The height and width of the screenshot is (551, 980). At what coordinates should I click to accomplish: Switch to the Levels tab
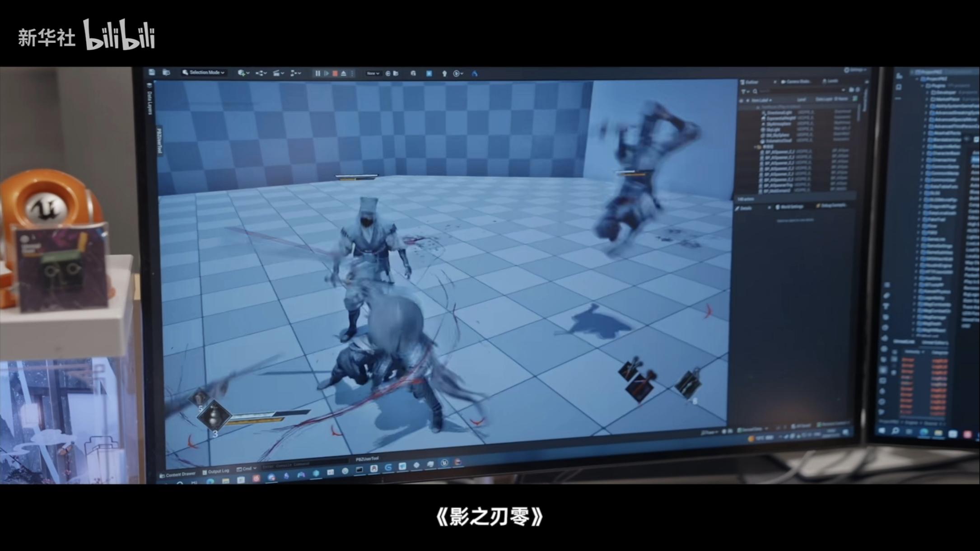point(831,81)
